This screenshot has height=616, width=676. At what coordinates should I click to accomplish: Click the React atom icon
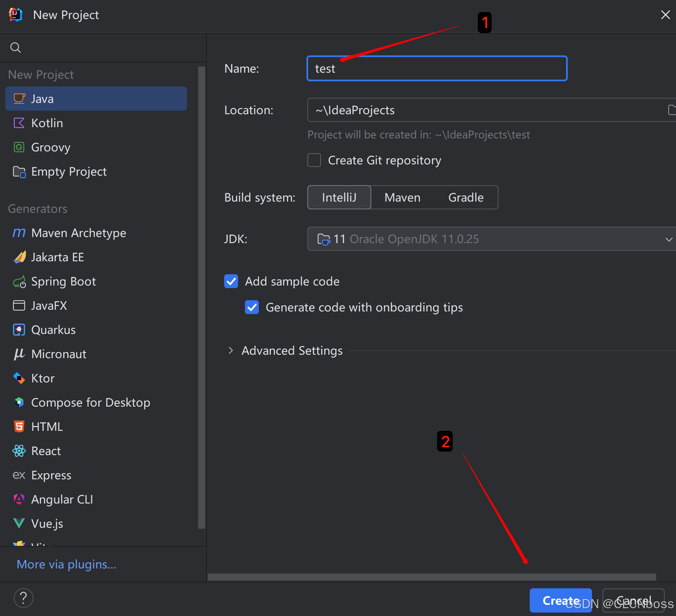(x=19, y=451)
